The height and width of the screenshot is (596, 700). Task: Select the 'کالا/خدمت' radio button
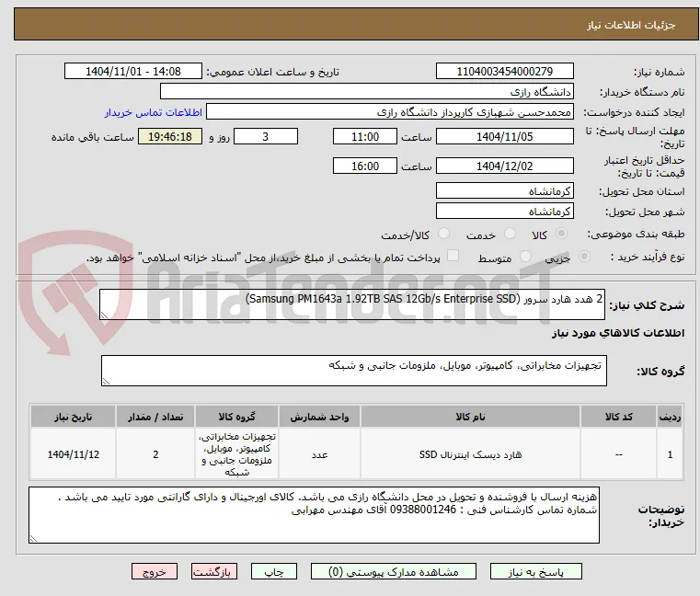pyautogui.click(x=443, y=234)
